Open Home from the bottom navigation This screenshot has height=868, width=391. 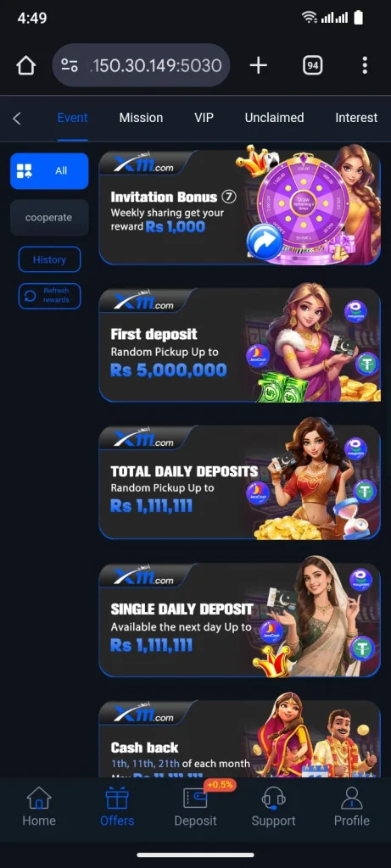coord(39,807)
